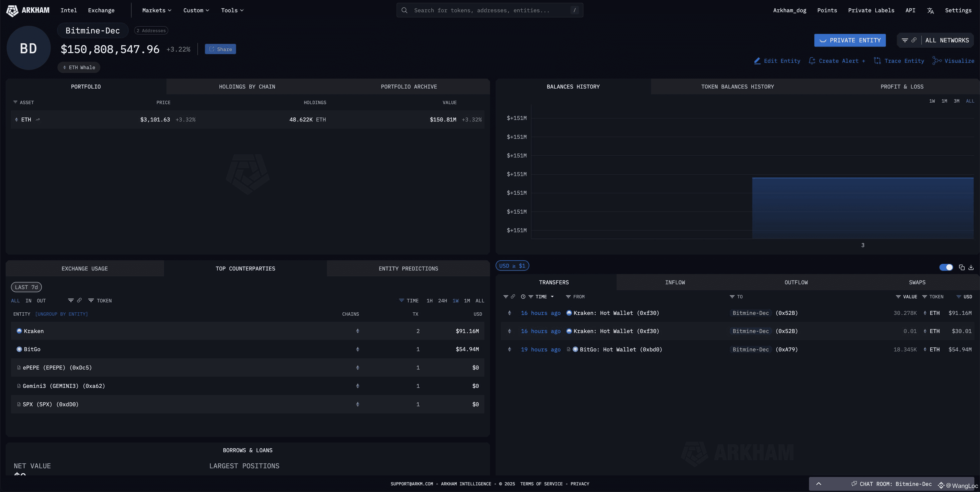Viewport: 980px width, 492px height.
Task: Select the 3M balance history range
Action: tap(957, 101)
